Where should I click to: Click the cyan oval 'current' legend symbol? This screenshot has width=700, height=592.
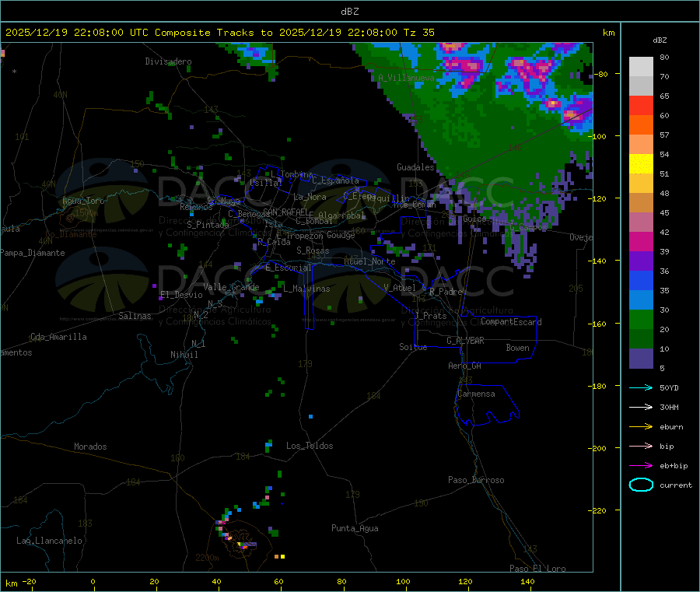point(641,485)
